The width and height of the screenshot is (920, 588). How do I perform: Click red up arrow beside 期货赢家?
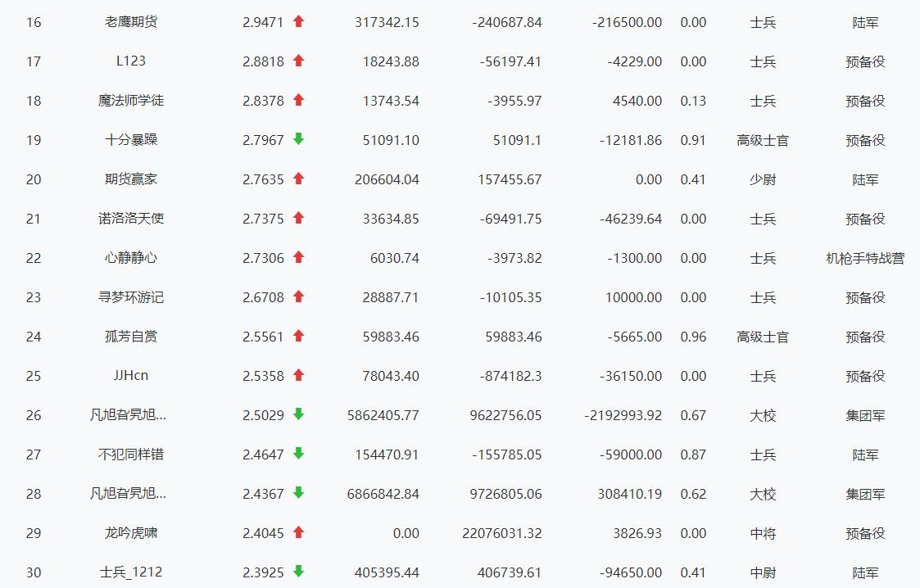[298, 179]
